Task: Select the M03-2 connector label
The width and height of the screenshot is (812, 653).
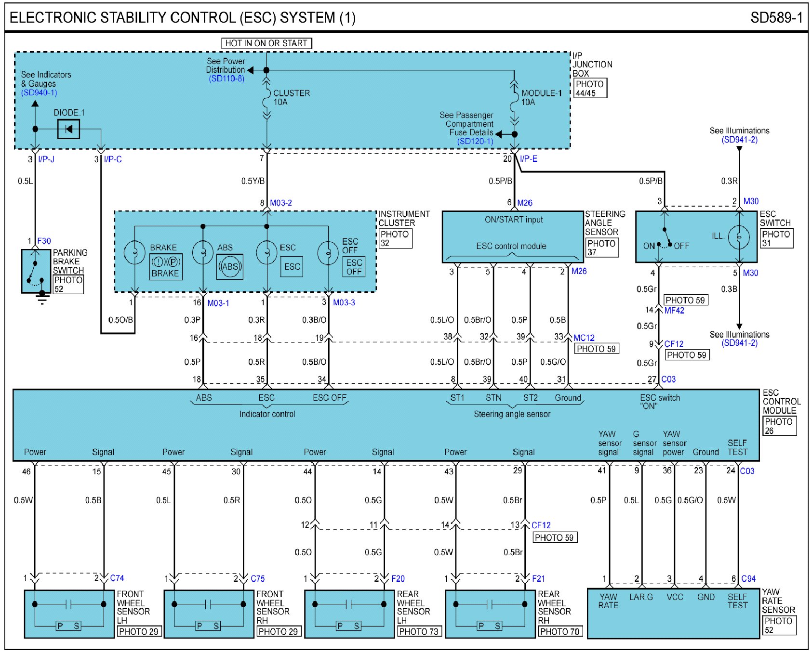Action: 280,203
